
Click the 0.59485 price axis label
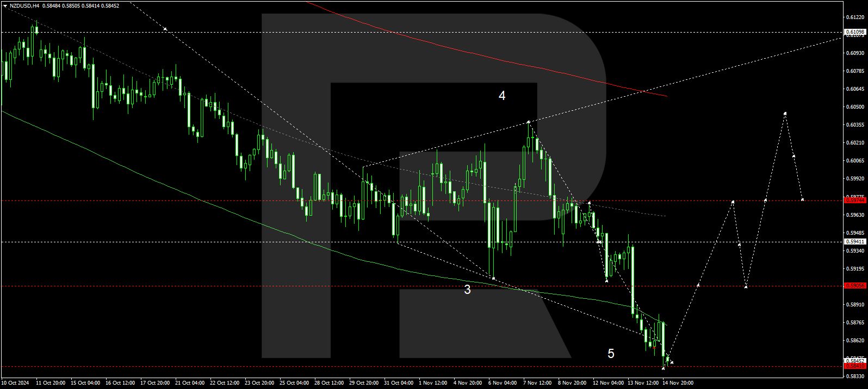[855, 233]
